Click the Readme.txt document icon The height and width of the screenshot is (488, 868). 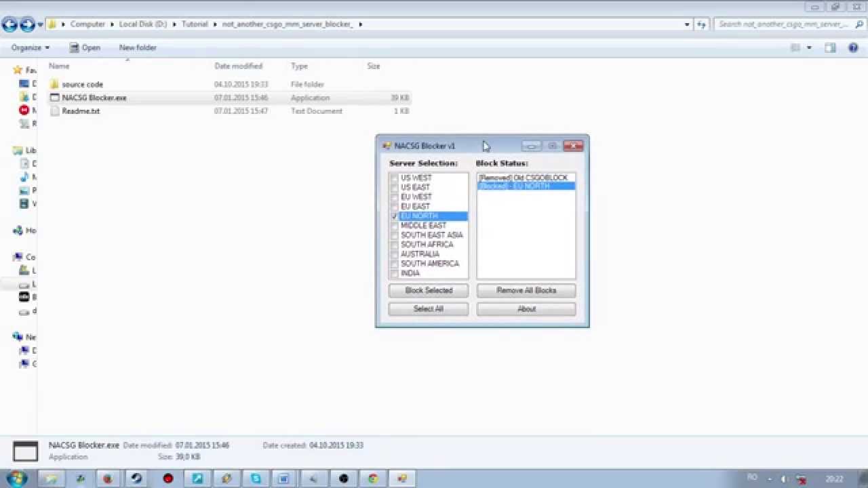tap(54, 111)
